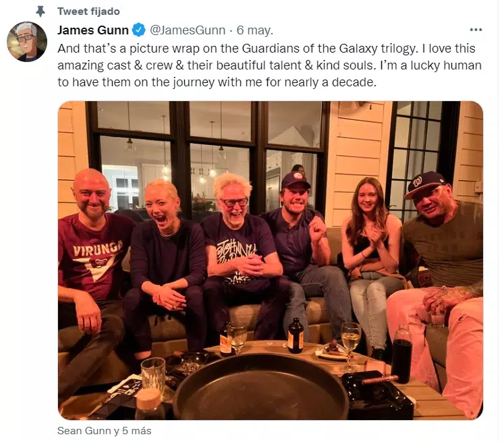Select the Tweet fijado label
Screen dimensions: 504x441
click(x=88, y=11)
